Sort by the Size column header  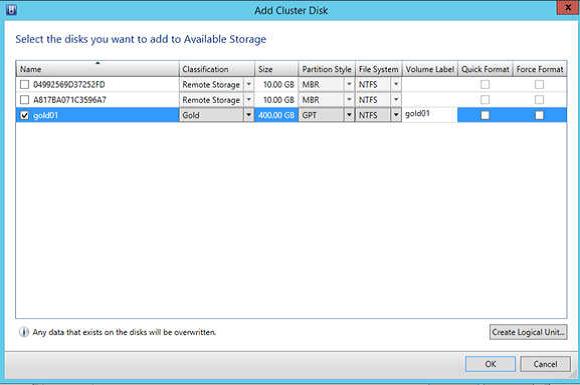click(x=276, y=69)
